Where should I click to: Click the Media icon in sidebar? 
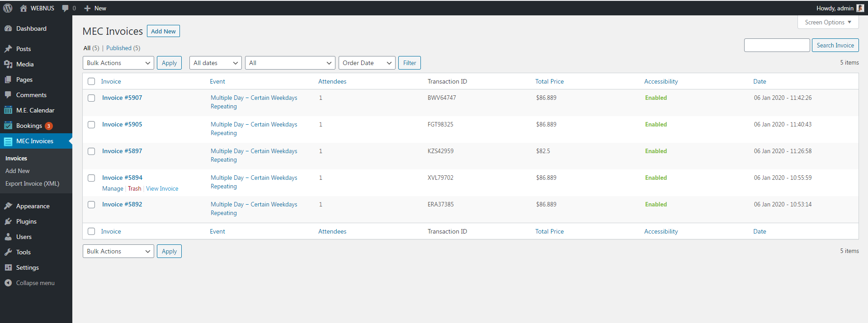[8, 64]
